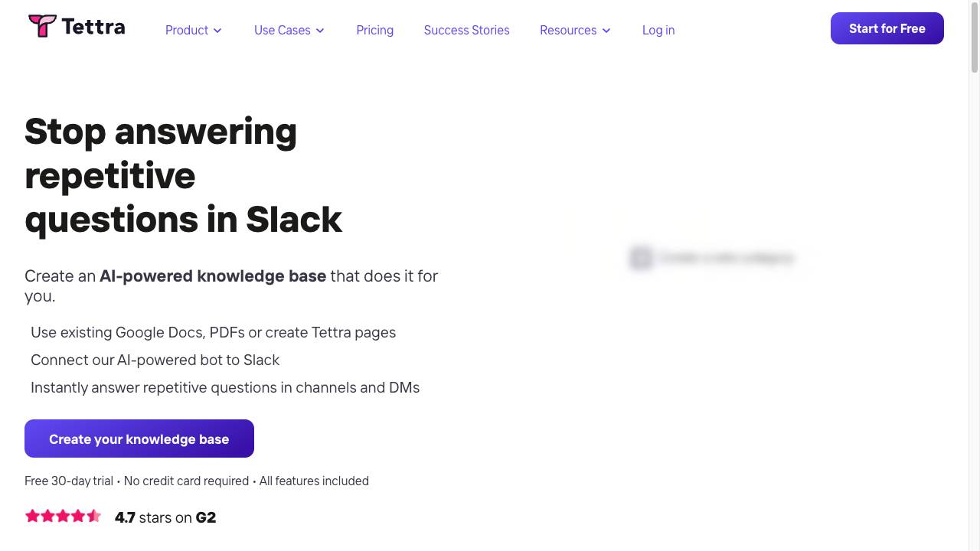
Task: Click the 4.7 stars on G2 text
Action: coord(165,517)
